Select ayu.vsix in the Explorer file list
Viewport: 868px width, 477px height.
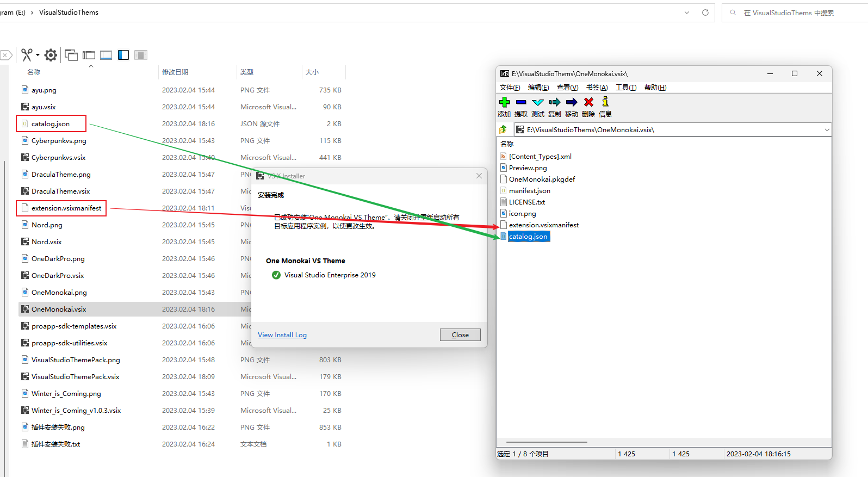(44, 107)
